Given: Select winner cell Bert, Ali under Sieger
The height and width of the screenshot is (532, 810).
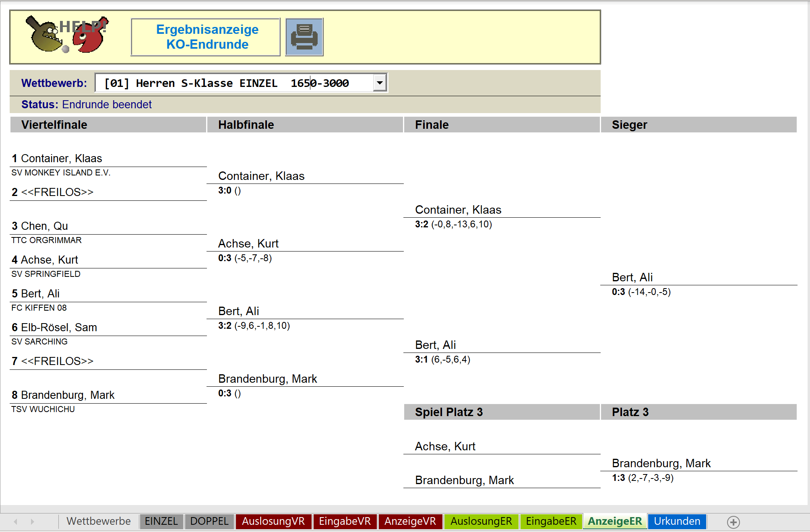Looking at the screenshot, I should [632, 277].
